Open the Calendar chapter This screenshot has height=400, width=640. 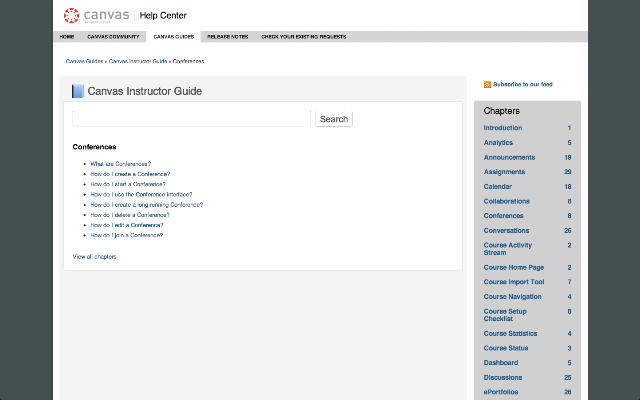[498, 187]
